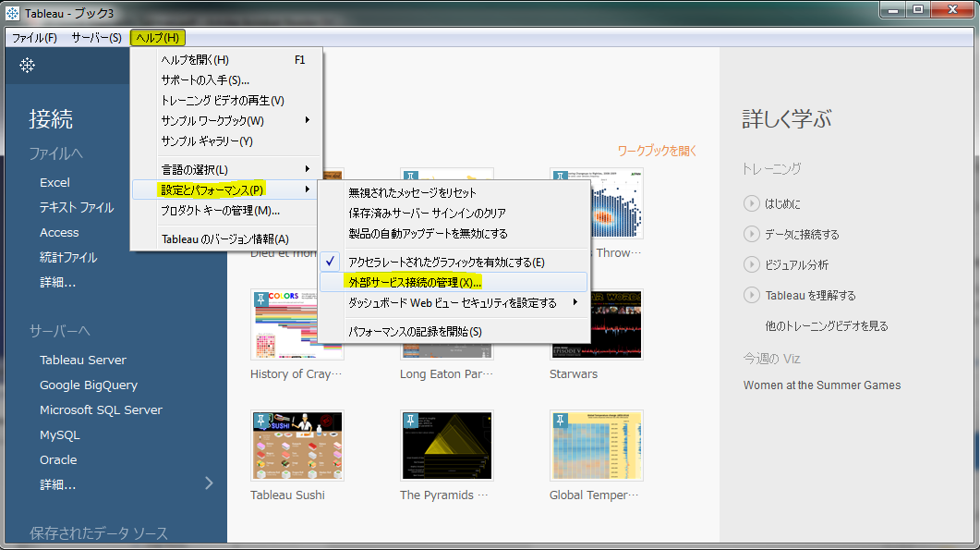Choose パフォーマンスの記録を開始(S)
980x550 pixels.
(454, 331)
